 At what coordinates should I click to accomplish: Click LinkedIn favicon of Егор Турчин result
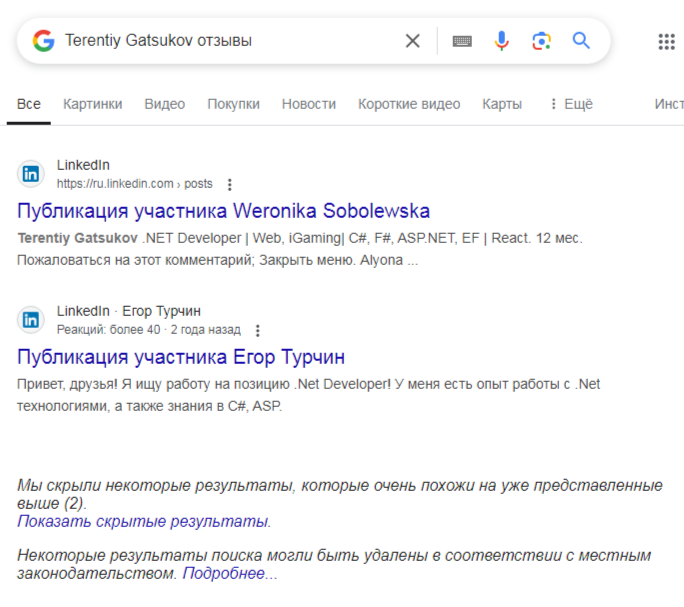[32, 320]
